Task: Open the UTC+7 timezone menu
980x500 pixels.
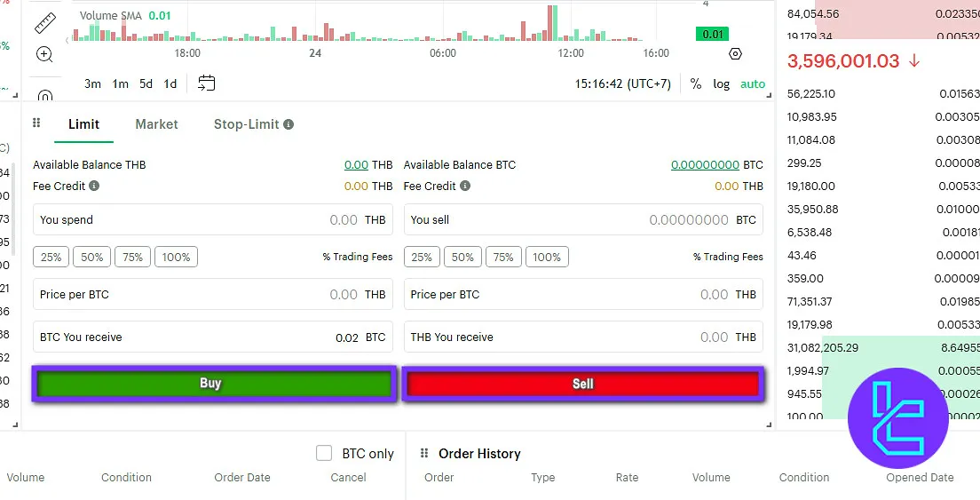Action: 622,83
